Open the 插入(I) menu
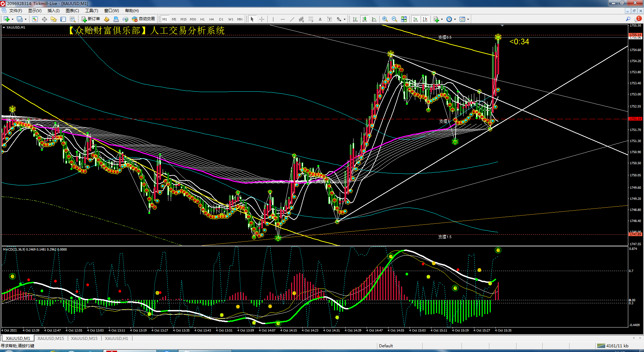 54,11
